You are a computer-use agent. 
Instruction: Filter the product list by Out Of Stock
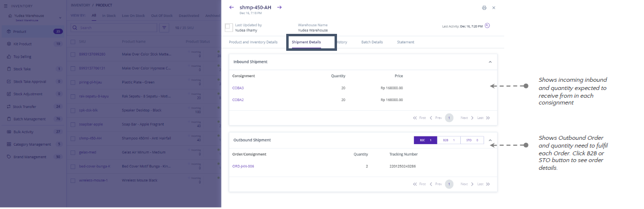[161, 15]
